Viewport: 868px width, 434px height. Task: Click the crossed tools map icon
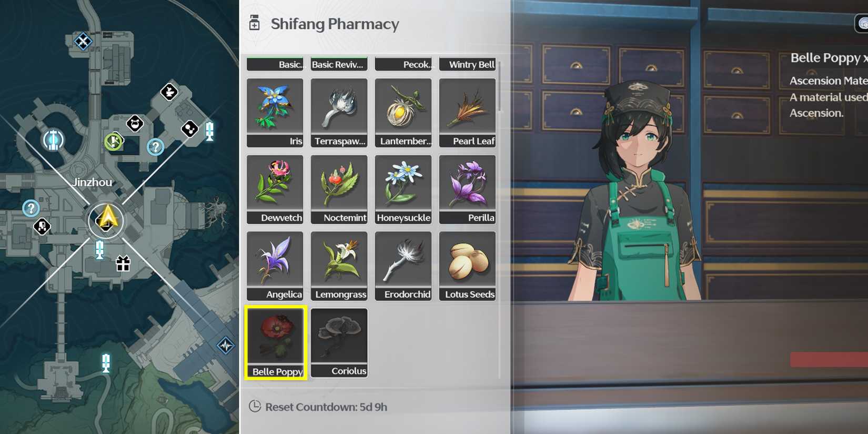(83, 41)
